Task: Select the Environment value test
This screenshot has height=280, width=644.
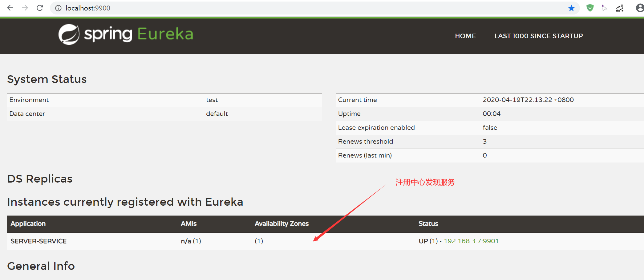Action: [x=212, y=100]
